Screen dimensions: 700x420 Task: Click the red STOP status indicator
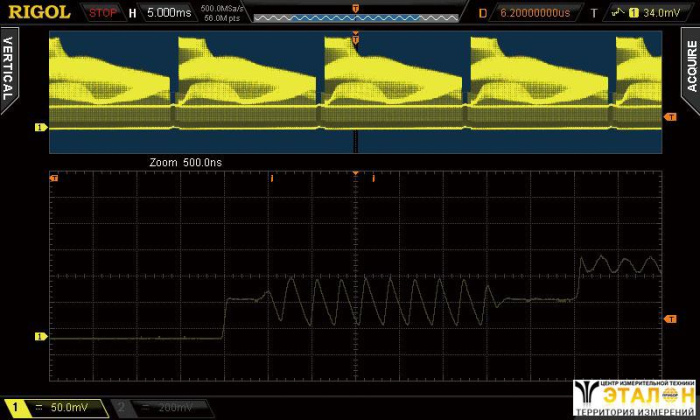[101, 13]
